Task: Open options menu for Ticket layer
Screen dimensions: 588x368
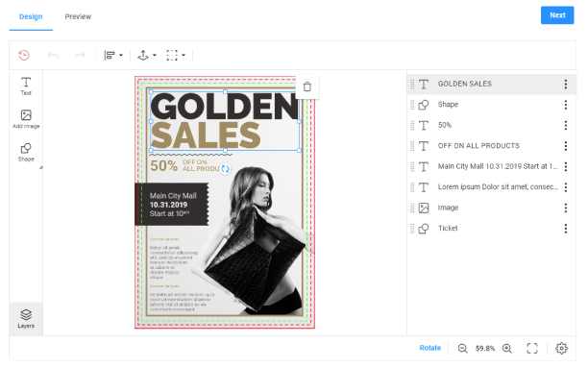Action: (x=566, y=229)
